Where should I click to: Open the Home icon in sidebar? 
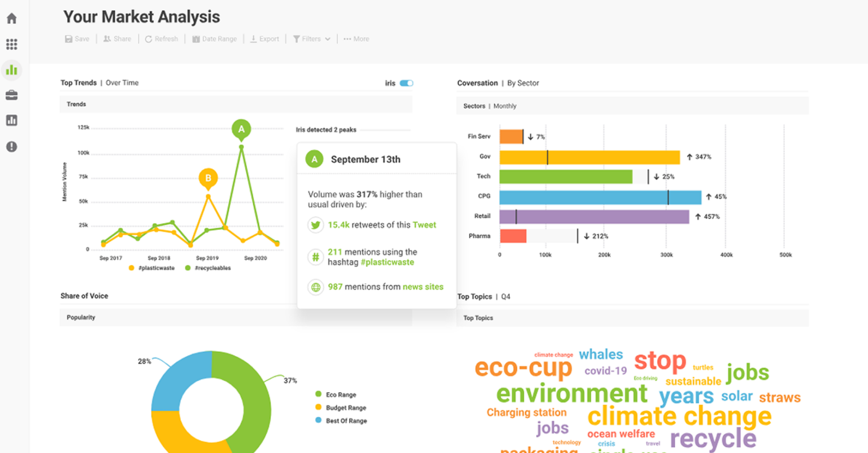point(11,19)
